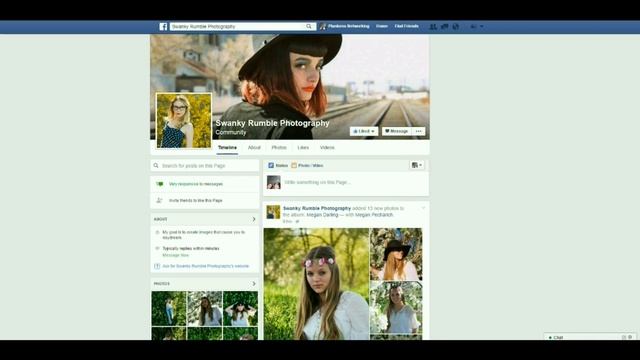Viewport: 640px width, 360px height.
Task: Select the Timeline tab
Action: click(227, 147)
